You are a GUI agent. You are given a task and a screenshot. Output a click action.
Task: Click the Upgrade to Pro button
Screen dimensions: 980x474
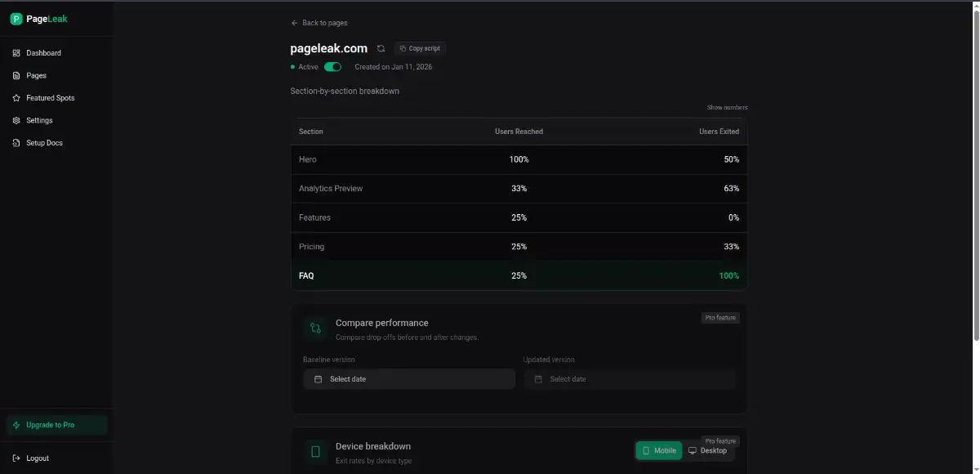tap(56, 425)
